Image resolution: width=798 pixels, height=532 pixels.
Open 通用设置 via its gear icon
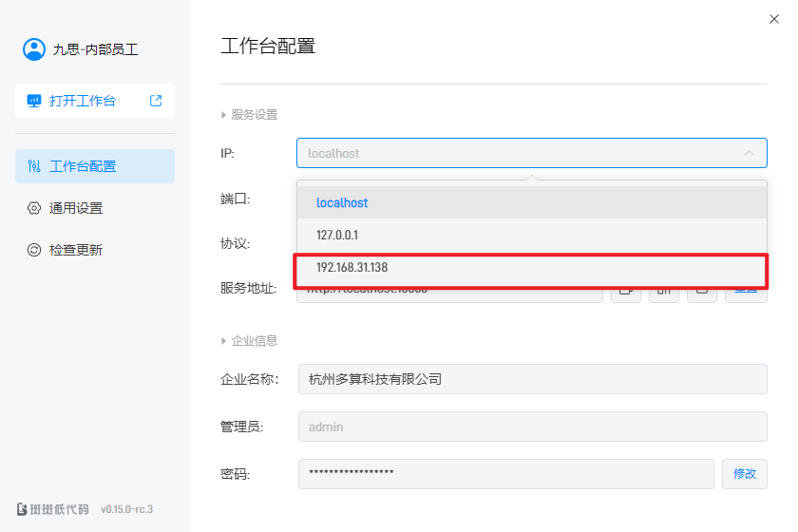34,208
